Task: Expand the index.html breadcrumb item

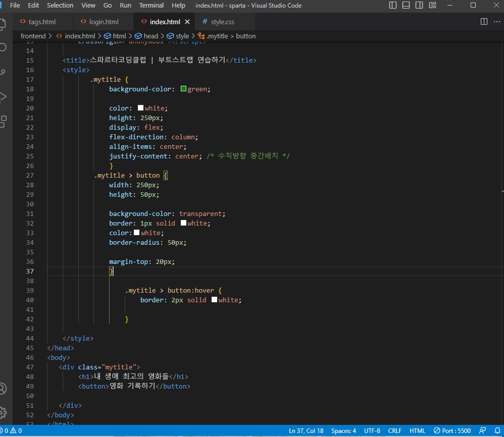Action: [x=76, y=36]
